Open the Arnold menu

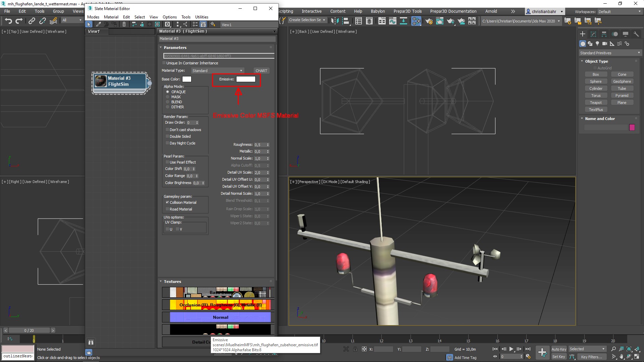(491, 11)
